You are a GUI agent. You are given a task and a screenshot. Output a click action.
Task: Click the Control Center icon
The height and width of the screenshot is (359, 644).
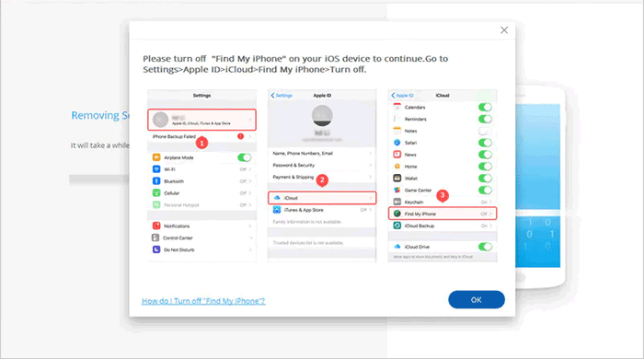pyautogui.click(x=155, y=237)
